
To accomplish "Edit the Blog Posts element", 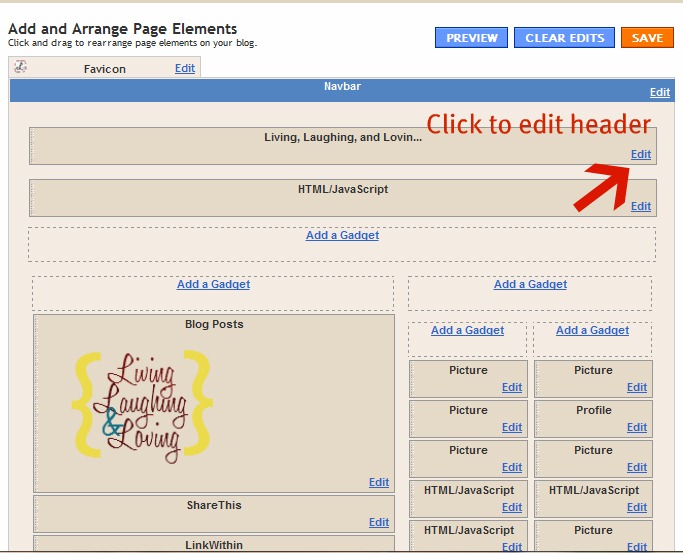I will click(378, 482).
